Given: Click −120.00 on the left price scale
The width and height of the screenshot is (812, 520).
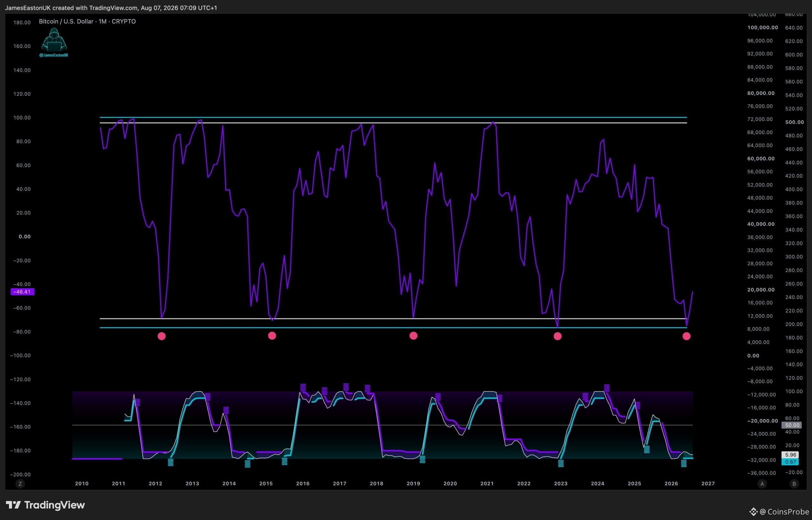Looking at the screenshot, I should coord(20,379).
